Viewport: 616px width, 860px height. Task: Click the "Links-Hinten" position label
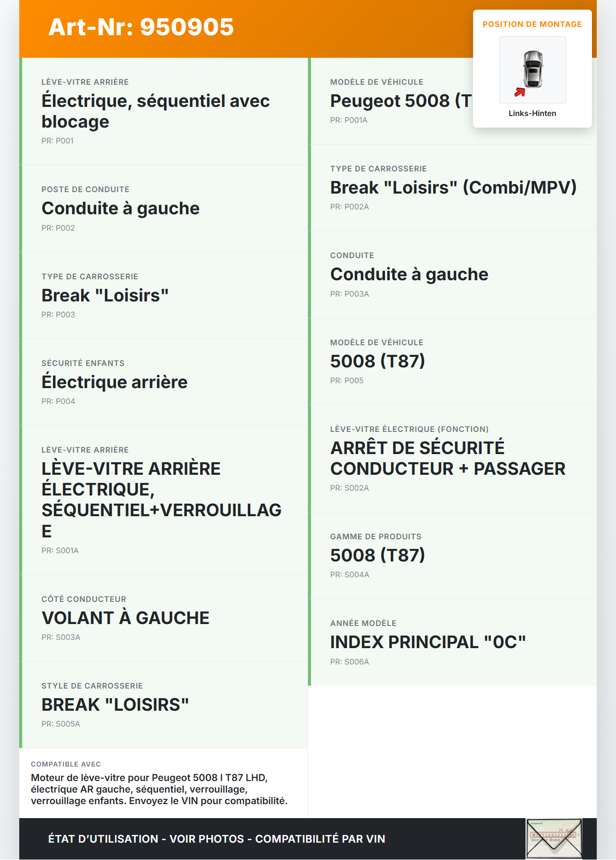pos(532,114)
